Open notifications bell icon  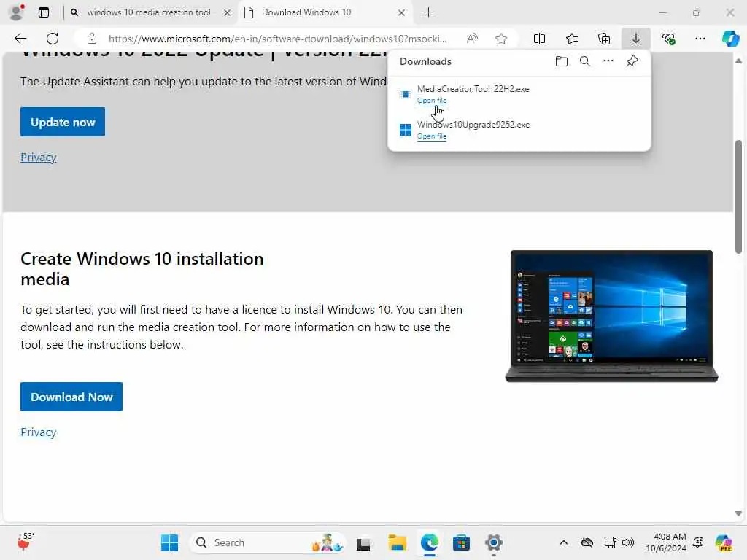(x=698, y=542)
